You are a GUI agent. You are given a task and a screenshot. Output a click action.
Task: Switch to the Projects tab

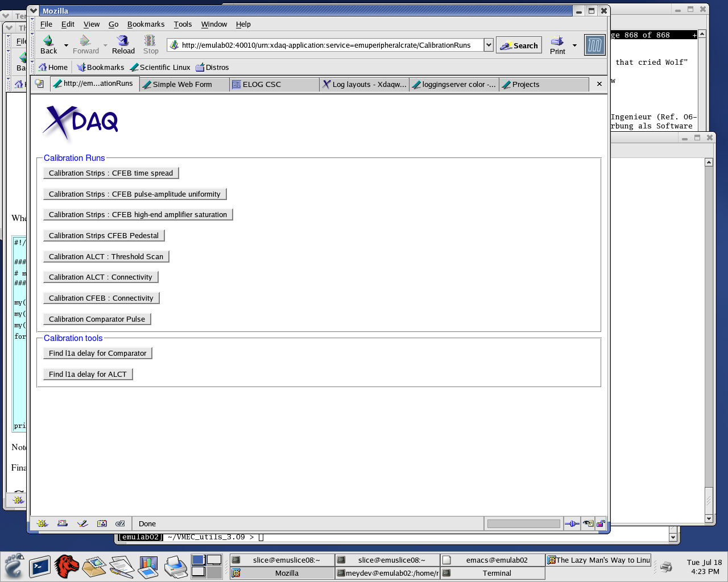(x=544, y=84)
